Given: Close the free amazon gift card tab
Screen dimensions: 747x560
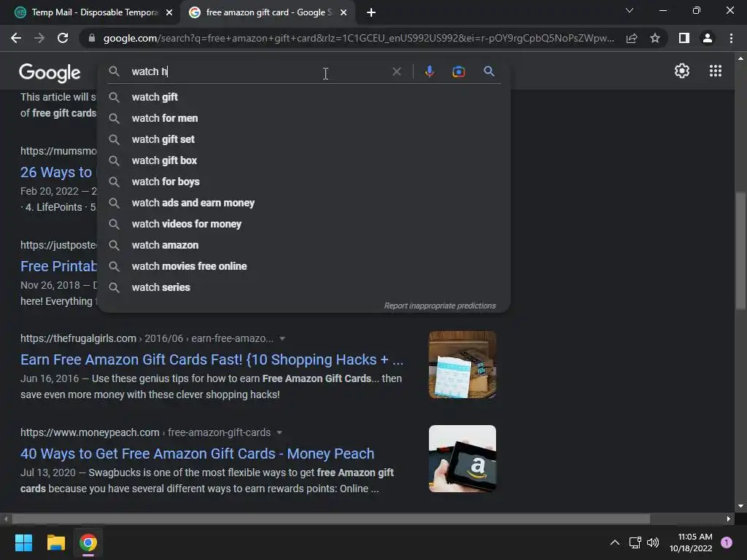Looking at the screenshot, I should (x=344, y=12).
